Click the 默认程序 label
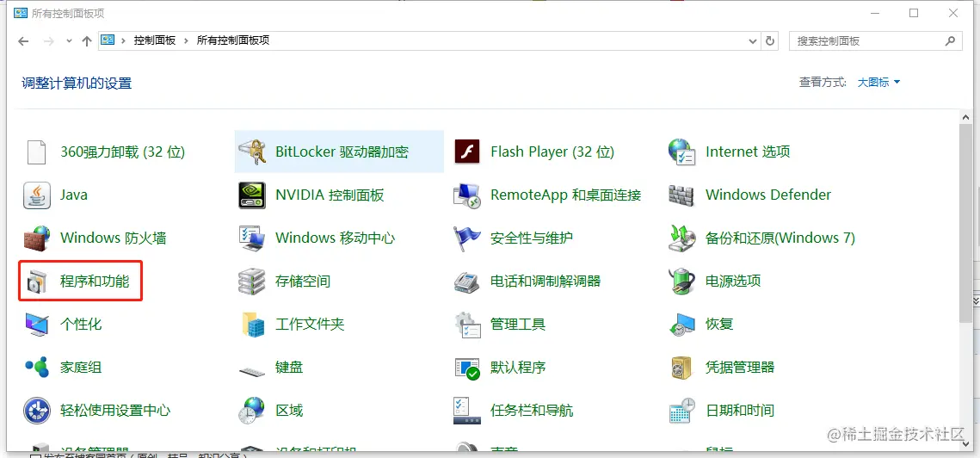The height and width of the screenshot is (458, 980). coord(518,368)
